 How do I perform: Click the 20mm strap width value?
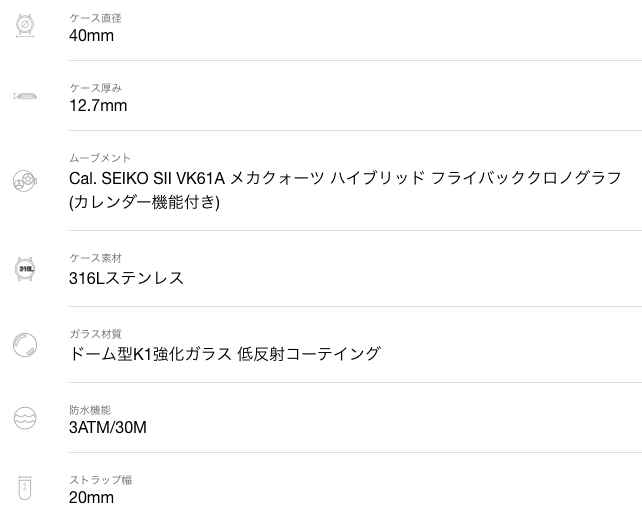pyautogui.click(x=91, y=498)
